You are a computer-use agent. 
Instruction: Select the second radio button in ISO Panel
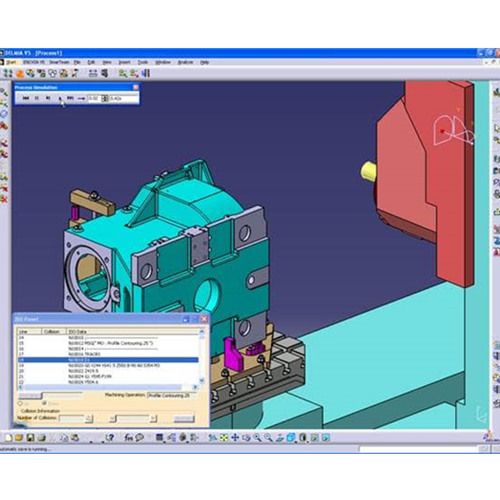44,403
